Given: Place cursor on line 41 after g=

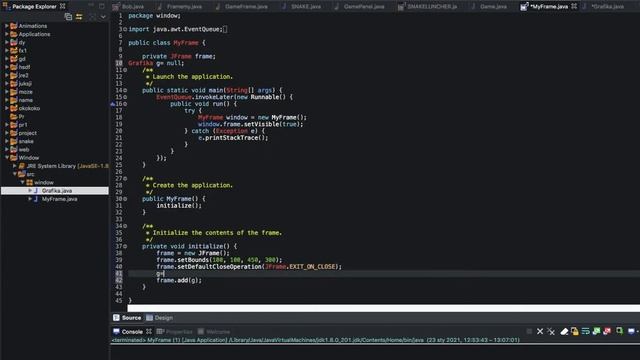Looking at the screenshot, I should click(x=164, y=273).
